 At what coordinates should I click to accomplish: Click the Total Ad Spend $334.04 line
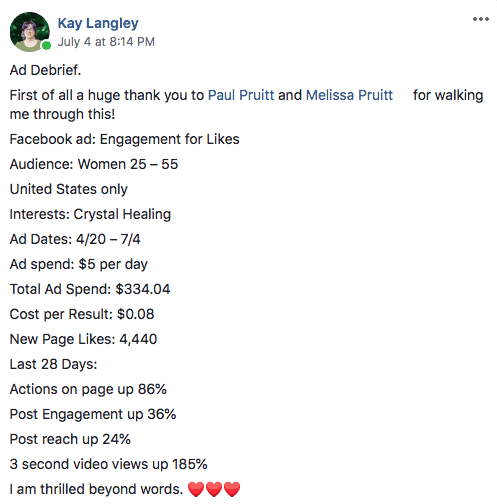pyautogui.click(x=90, y=289)
